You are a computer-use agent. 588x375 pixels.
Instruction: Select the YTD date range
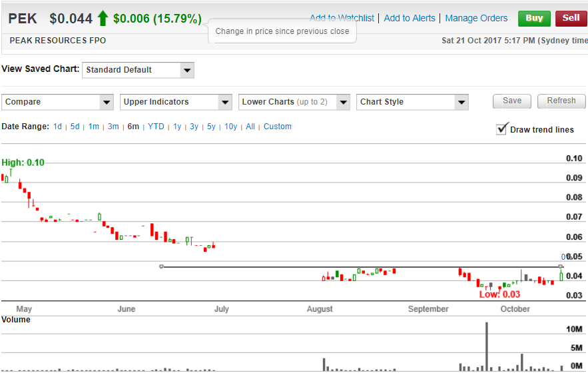(156, 127)
